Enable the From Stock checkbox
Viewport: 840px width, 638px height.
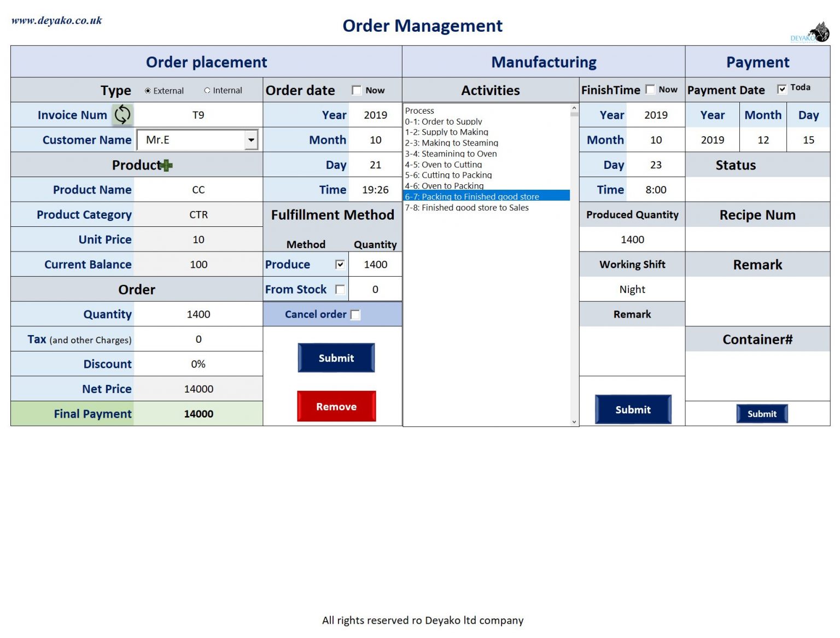[340, 289]
